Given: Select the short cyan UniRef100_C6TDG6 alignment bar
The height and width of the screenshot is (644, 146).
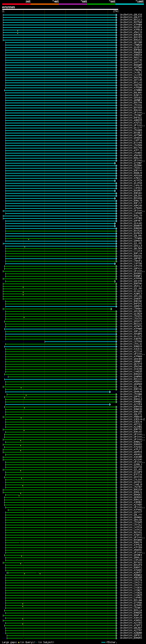Looking at the screenshot, I should pos(80,342).
